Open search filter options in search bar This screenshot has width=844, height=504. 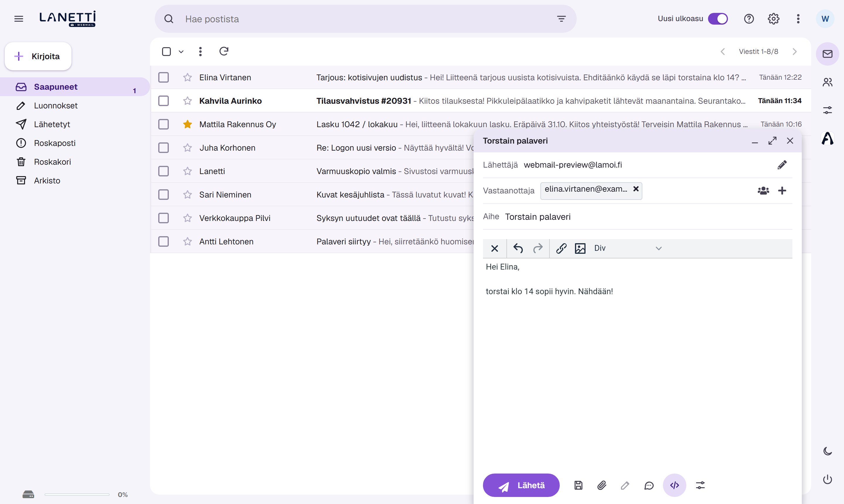[561, 19]
